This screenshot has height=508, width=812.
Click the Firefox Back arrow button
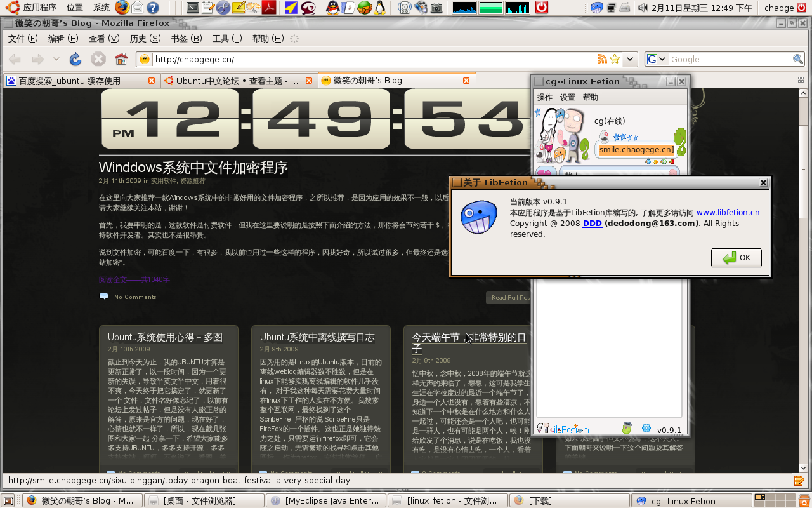(x=15, y=59)
